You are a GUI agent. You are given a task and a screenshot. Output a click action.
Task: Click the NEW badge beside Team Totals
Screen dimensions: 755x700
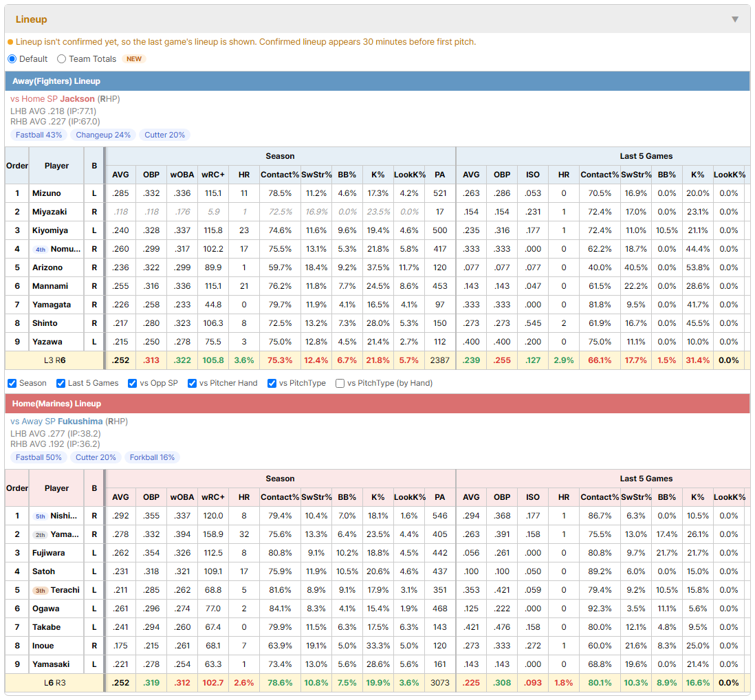coord(134,58)
